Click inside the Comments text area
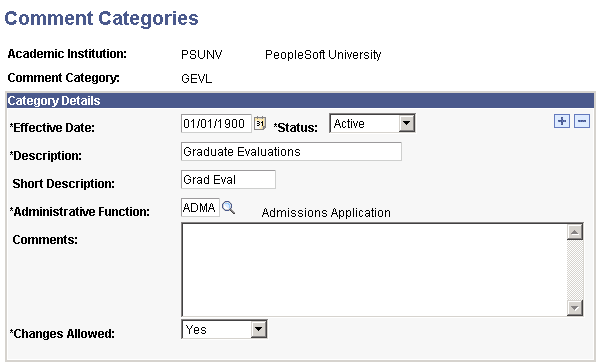Viewport: 602px width, 362px height. click(374, 270)
